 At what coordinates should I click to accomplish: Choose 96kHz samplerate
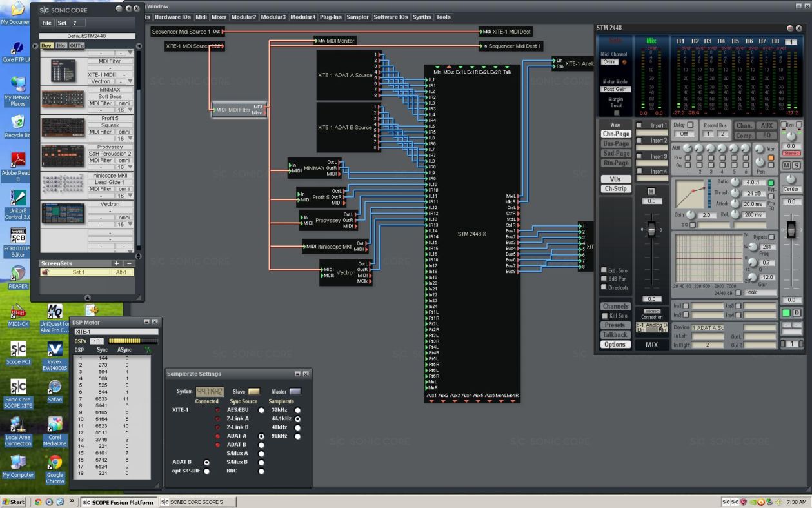298,436
